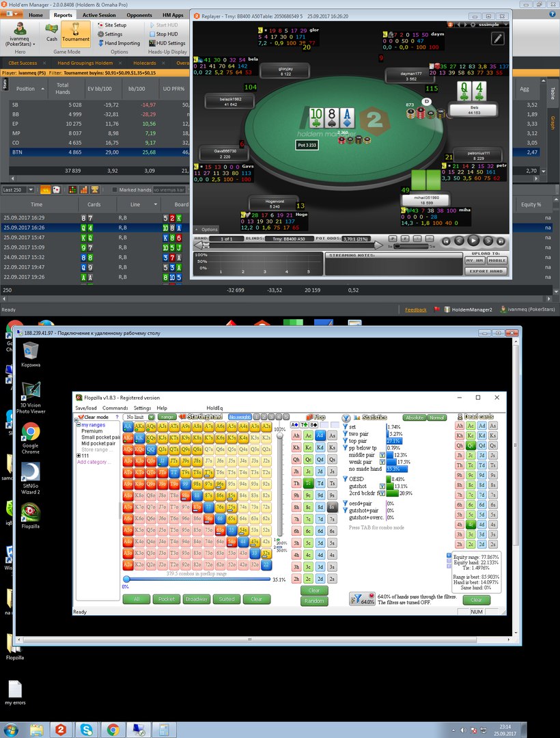Select Broadway hands in Flopzilla

197,599
